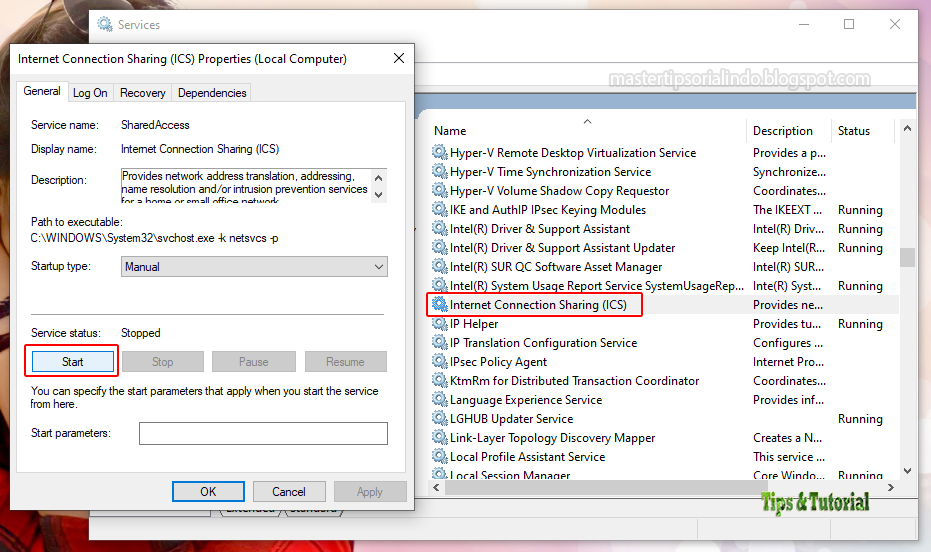Viewport: 931px width, 552px height.
Task: Close the ICS Properties dialog
Action: click(x=399, y=58)
